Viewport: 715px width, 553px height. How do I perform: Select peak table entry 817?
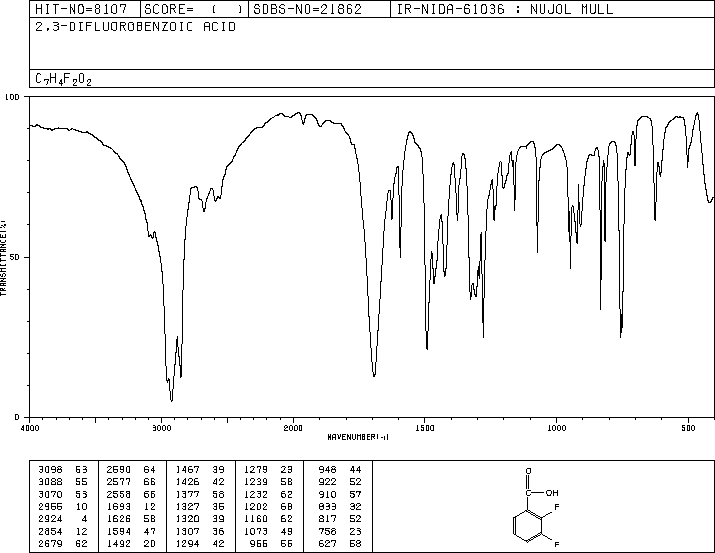coord(340,519)
